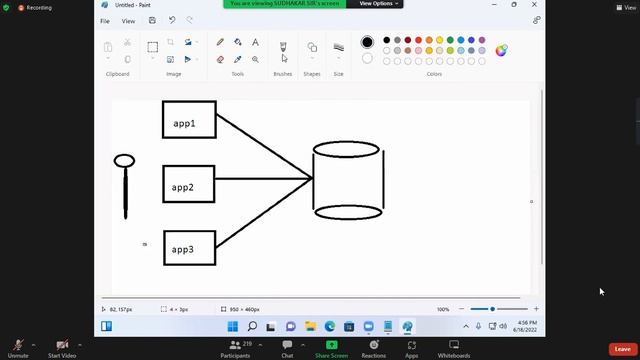Click the Undo arrow

[172, 20]
